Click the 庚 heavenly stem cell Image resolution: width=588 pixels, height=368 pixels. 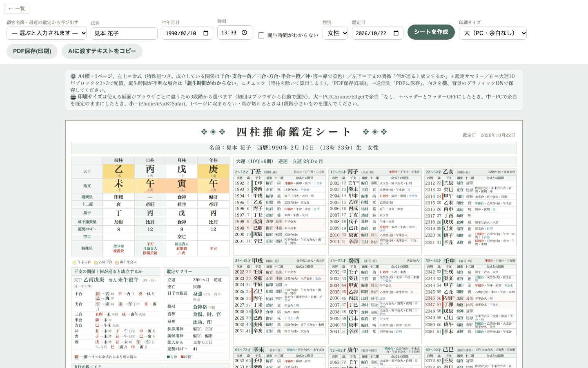click(x=214, y=171)
